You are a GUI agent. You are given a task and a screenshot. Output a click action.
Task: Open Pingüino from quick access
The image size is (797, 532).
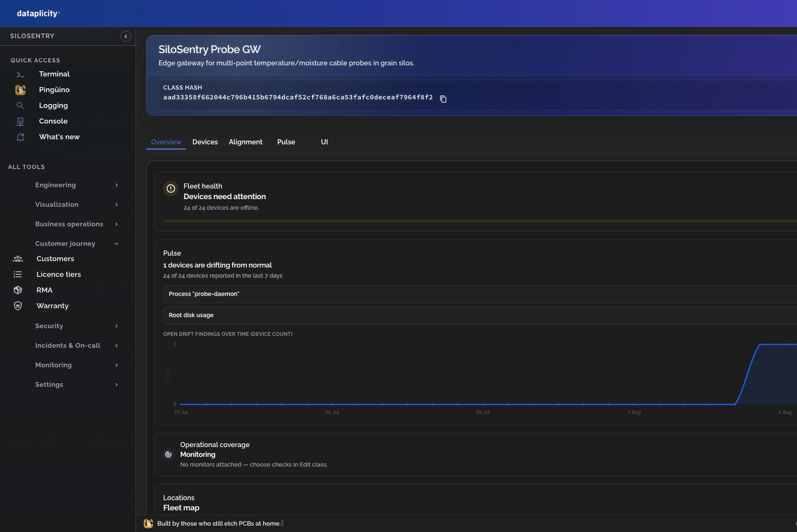point(54,90)
